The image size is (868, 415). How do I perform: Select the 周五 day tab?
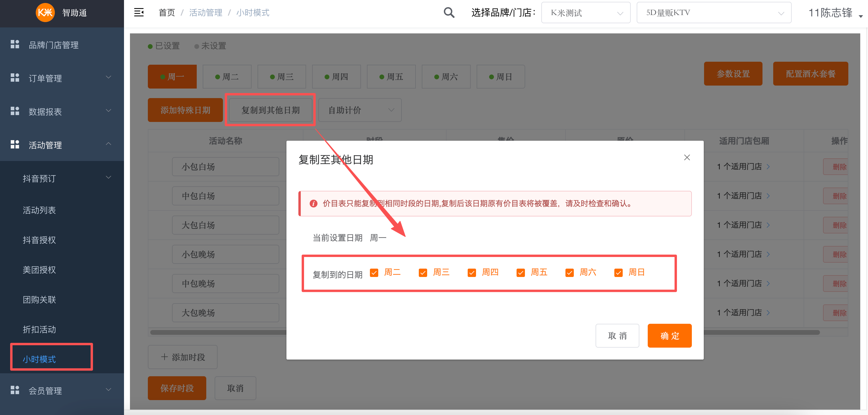click(391, 77)
